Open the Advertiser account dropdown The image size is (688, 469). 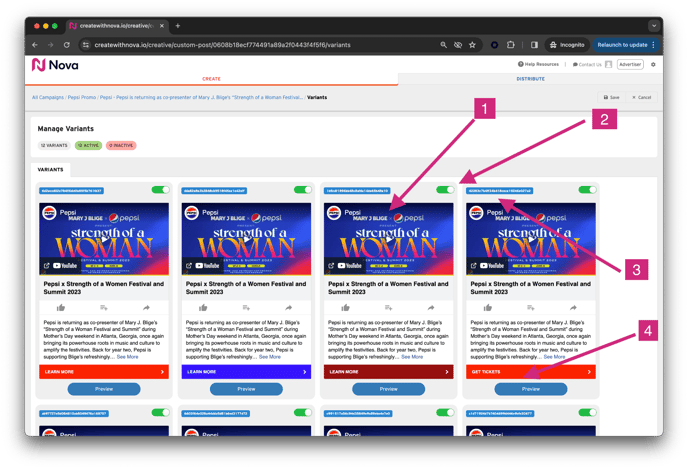click(x=630, y=64)
